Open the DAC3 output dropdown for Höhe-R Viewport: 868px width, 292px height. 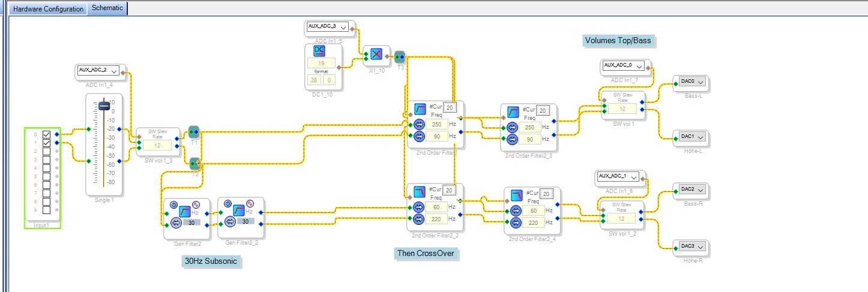click(691, 246)
